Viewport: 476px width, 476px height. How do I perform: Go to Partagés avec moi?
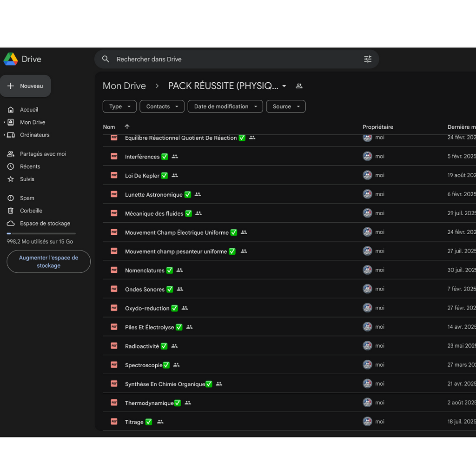[43, 154]
